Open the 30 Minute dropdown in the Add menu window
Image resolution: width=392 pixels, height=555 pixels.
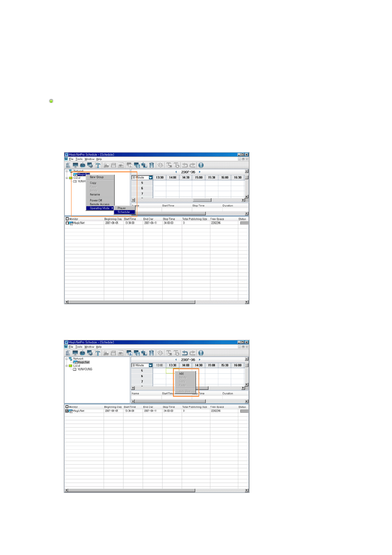(151, 365)
